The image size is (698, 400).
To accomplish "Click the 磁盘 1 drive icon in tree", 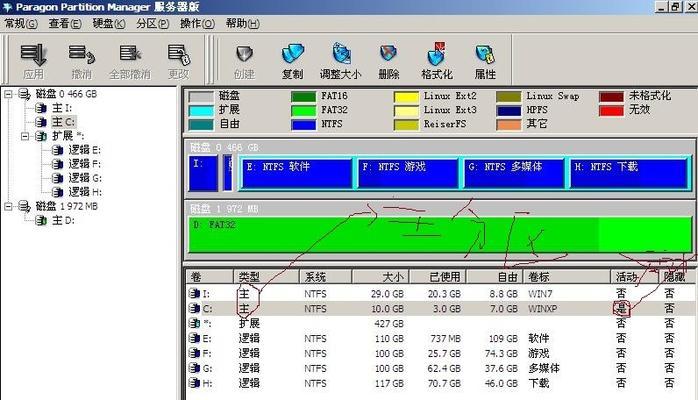I will [25, 206].
